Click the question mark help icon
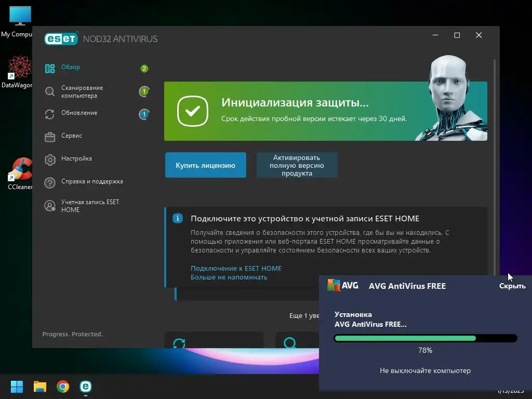Image resolution: width=532 pixels, height=399 pixels. [x=50, y=183]
